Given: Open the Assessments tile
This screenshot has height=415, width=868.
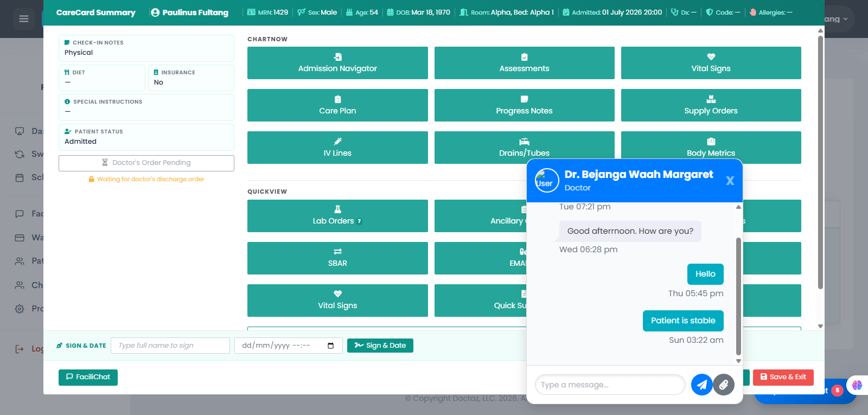Looking at the screenshot, I should (x=524, y=63).
